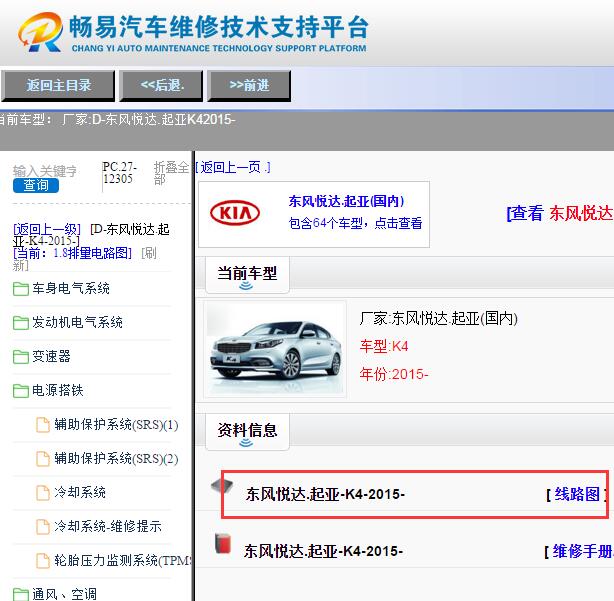Expand the 车身电气系统 tree node
Viewport: 614px width, 601px height.
point(71,289)
